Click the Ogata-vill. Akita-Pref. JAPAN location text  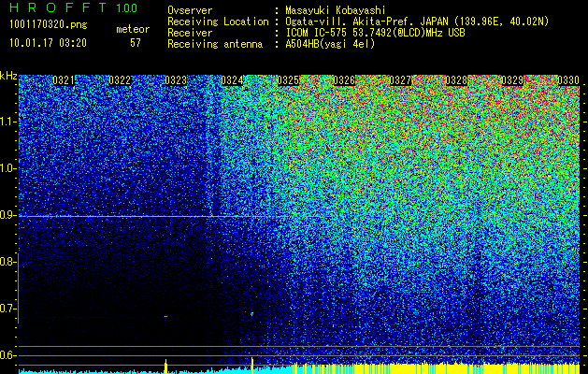[417, 22]
